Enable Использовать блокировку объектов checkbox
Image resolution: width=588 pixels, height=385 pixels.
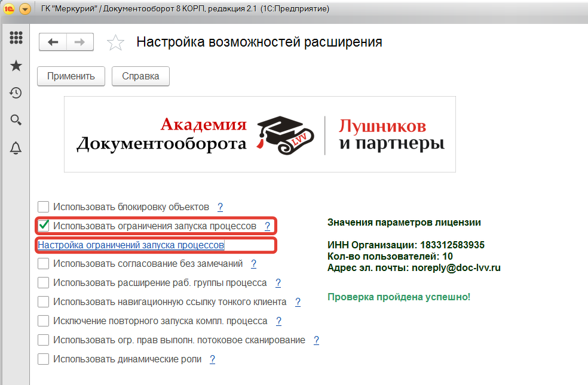(44, 207)
